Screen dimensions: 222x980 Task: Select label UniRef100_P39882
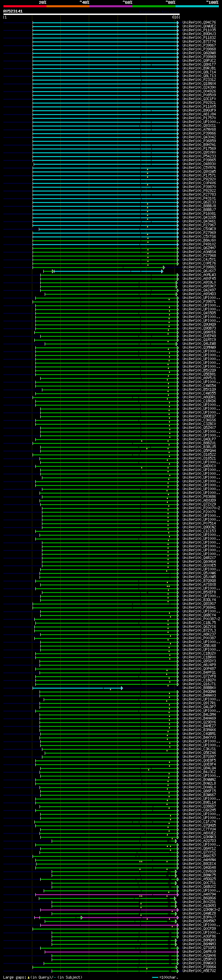pyautogui.click(x=199, y=267)
